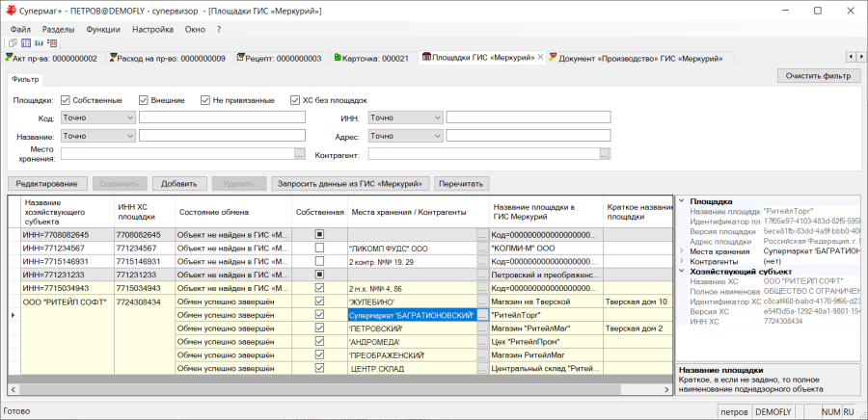
Task: Toggle the Внешние checkbox
Action: pyautogui.click(x=144, y=100)
